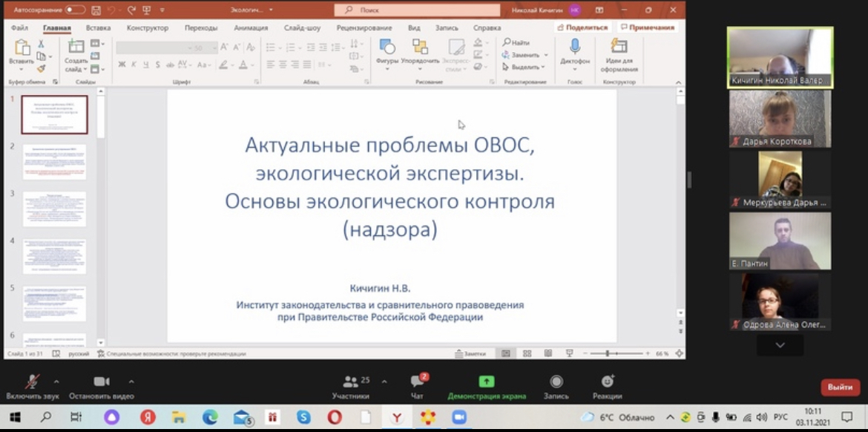Toggle Bold (Ж) formatting

click(122, 65)
